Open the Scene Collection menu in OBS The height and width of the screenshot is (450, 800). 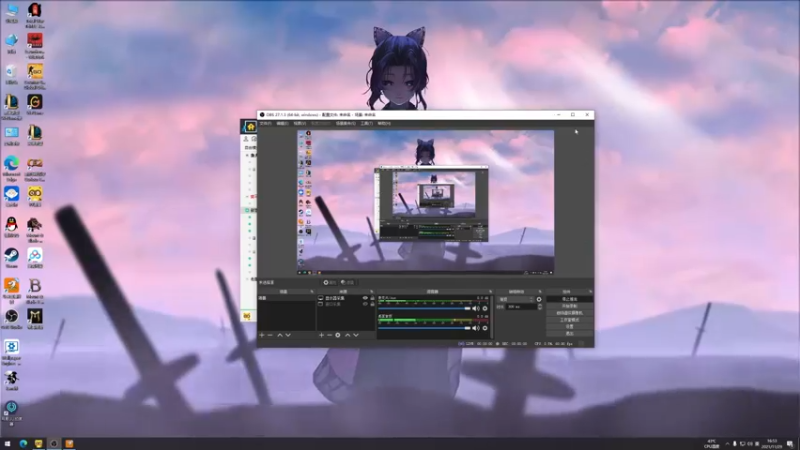(345, 123)
